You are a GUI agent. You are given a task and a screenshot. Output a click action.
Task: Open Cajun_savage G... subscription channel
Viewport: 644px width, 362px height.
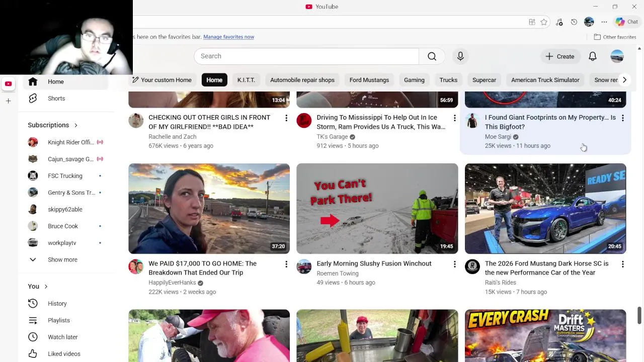(x=65, y=159)
